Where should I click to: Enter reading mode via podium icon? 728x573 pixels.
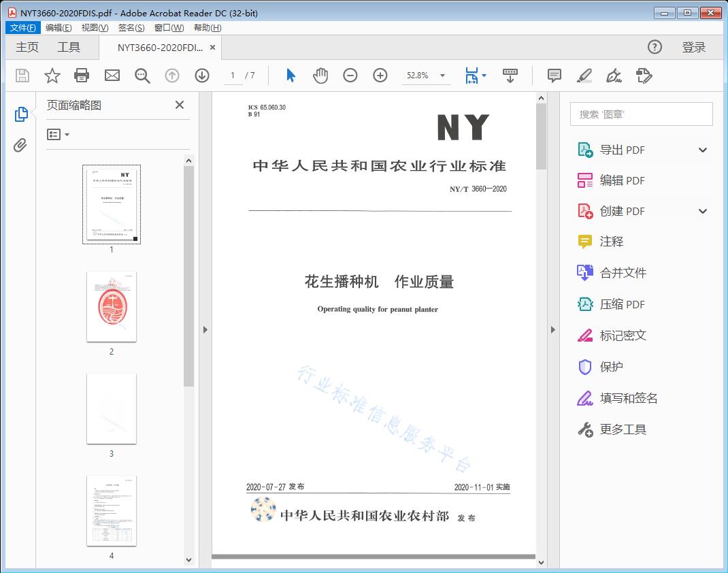[x=510, y=76]
